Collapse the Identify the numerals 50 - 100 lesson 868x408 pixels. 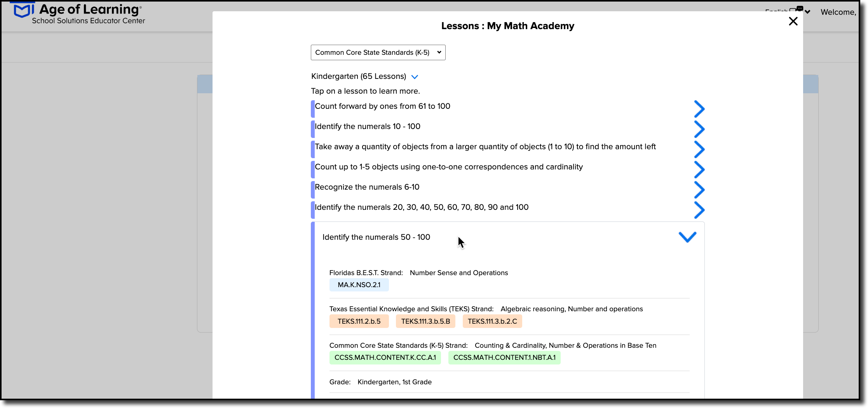[687, 237]
